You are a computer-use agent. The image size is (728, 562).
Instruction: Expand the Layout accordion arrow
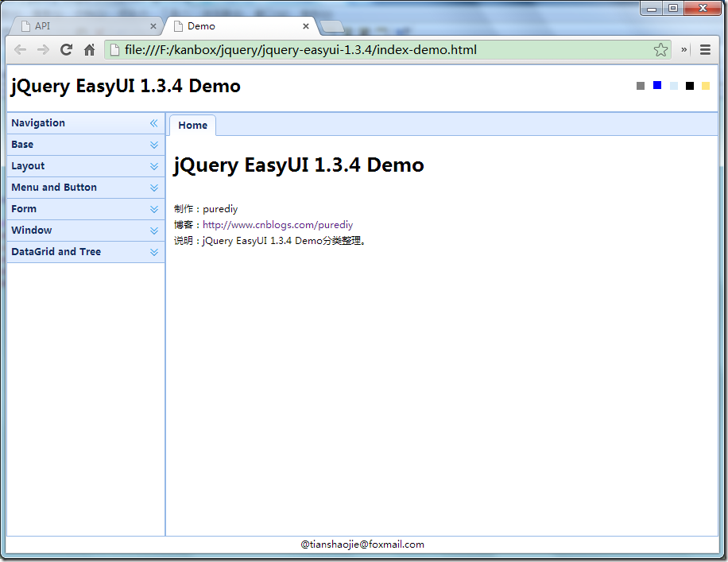tap(154, 166)
